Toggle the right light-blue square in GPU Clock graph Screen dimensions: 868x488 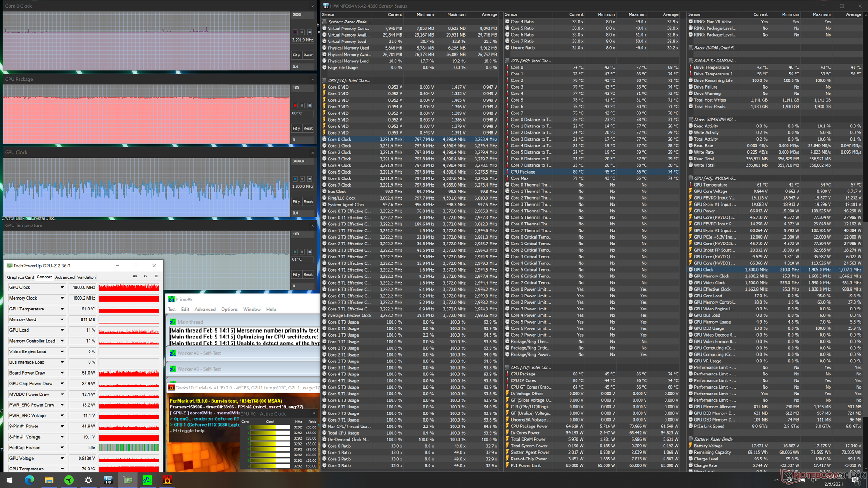(x=309, y=179)
